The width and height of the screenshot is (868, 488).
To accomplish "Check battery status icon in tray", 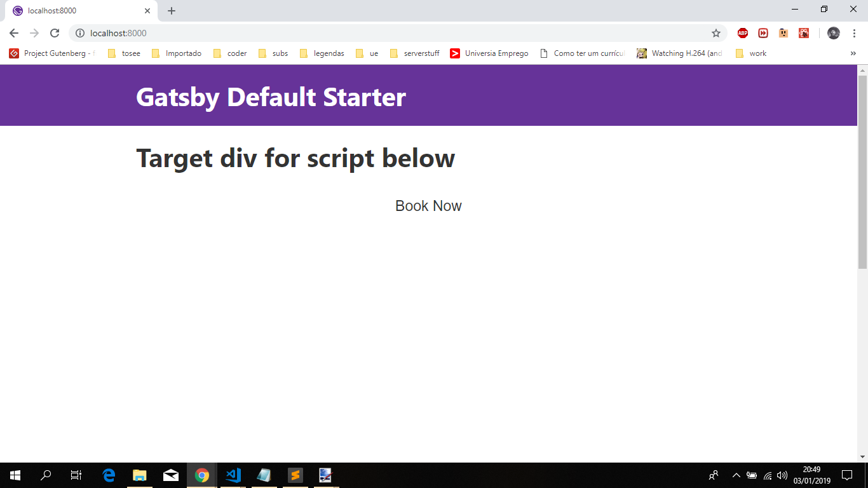I will tap(752, 475).
